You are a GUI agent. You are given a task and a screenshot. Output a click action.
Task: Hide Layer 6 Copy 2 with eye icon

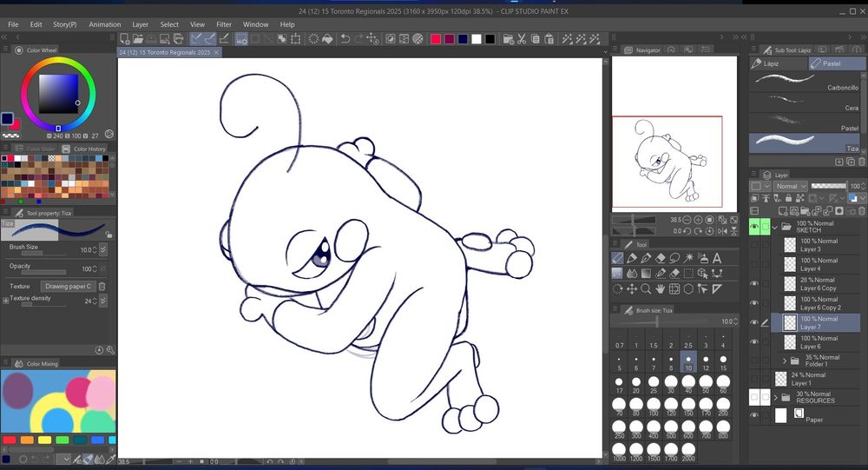pos(754,303)
